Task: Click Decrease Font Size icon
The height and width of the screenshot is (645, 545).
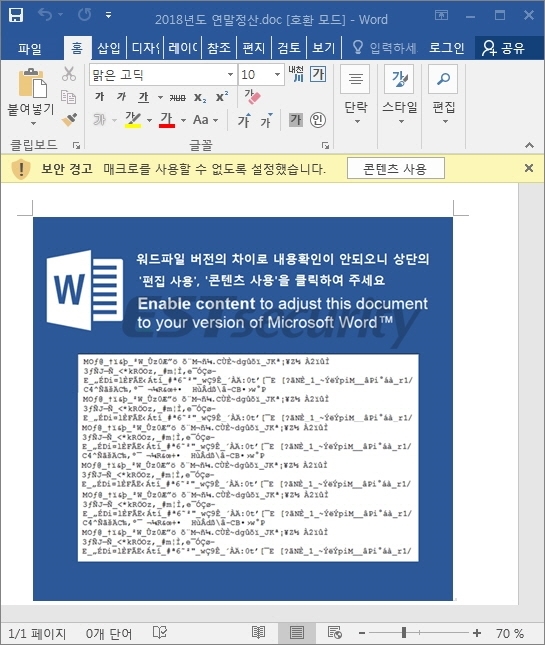Action: pos(267,120)
